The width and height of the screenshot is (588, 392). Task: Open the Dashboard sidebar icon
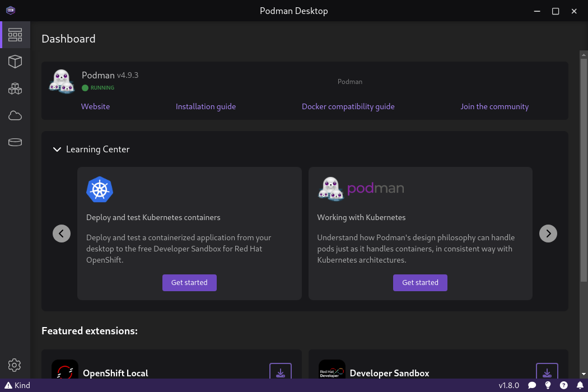(x=15, y=35)
